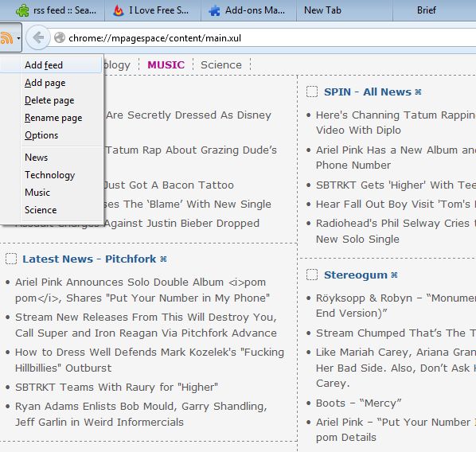Click the symbol icon beside Latest News - Pitchfork
This screenshot has height=452, width=476.
click(163, 259)
